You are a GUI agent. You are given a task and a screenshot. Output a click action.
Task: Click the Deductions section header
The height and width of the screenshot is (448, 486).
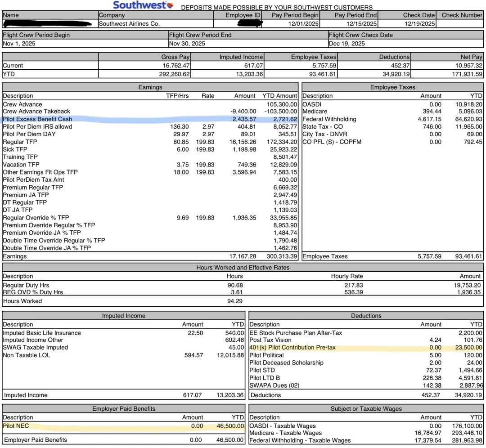366,316
